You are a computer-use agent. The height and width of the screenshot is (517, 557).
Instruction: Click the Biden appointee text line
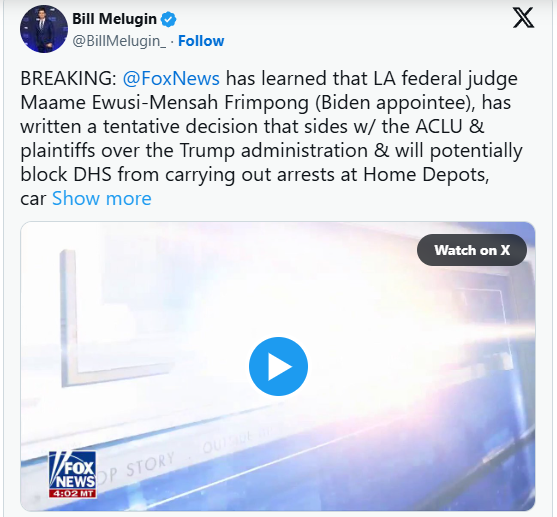(x=266, y=102)
